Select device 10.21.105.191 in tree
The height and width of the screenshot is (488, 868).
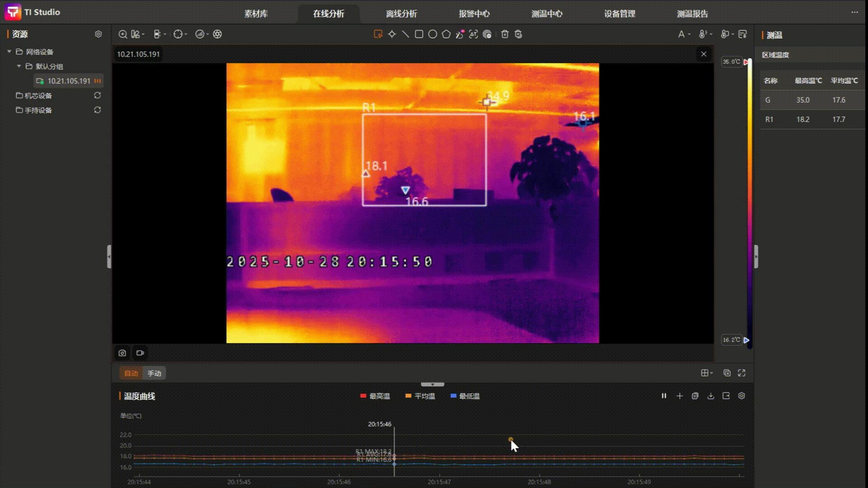click(x=69, y=81)
